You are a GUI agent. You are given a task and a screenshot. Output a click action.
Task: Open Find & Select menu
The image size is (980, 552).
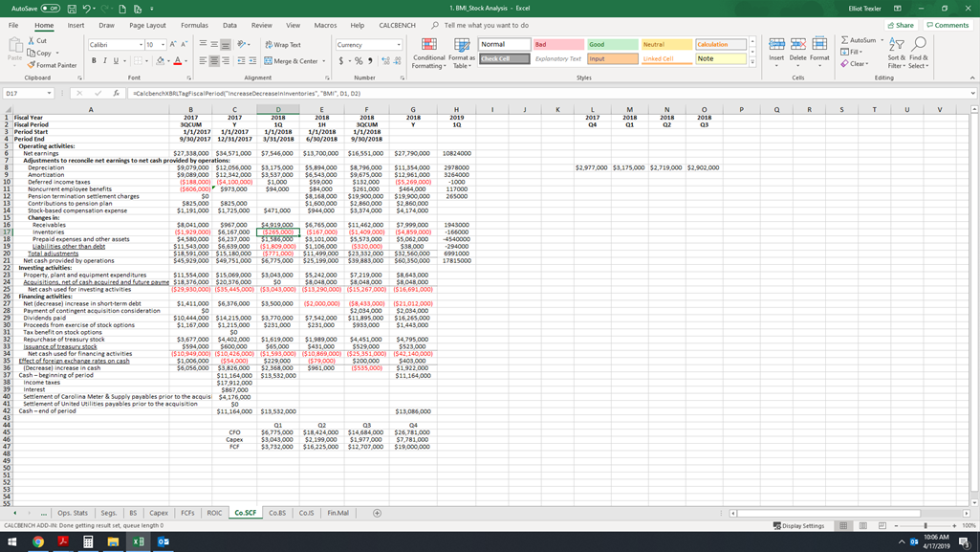tap(918, 54)
